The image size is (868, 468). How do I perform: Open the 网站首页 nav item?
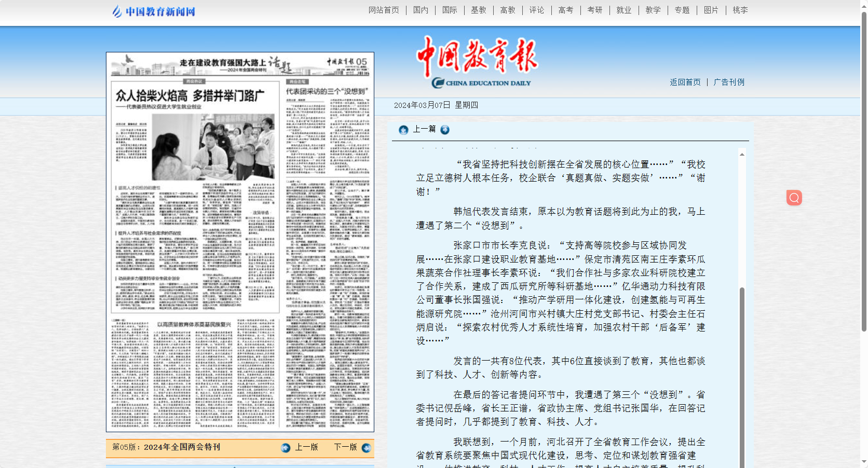coord(384,10)
